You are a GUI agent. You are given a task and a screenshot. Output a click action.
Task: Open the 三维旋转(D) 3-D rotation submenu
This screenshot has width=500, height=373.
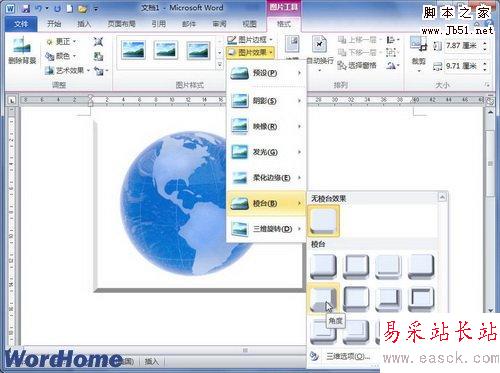pyautogui.click(x=266, y=229)
